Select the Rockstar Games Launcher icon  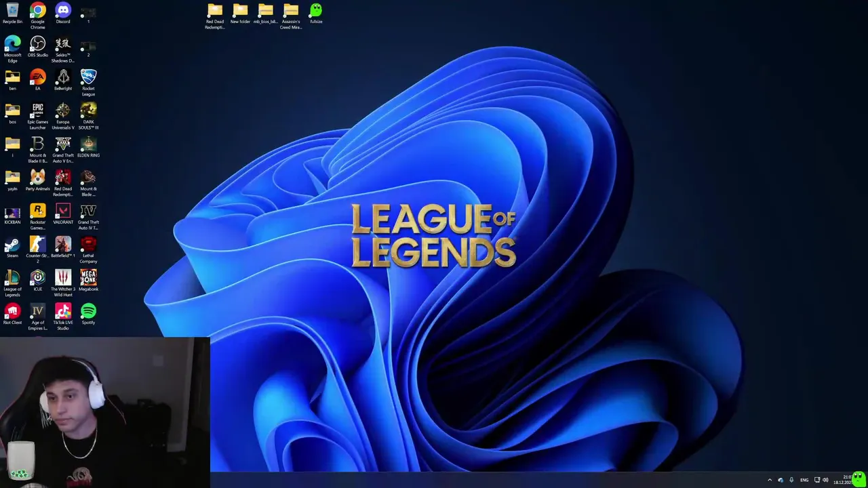(37, 217)
